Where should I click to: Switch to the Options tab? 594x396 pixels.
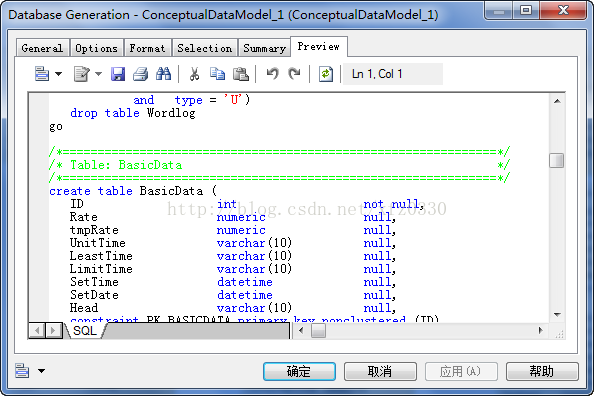coord(97,48)
